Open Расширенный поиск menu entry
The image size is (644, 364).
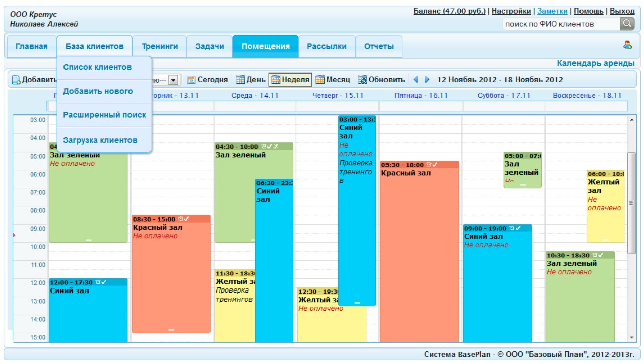(104, 115)
